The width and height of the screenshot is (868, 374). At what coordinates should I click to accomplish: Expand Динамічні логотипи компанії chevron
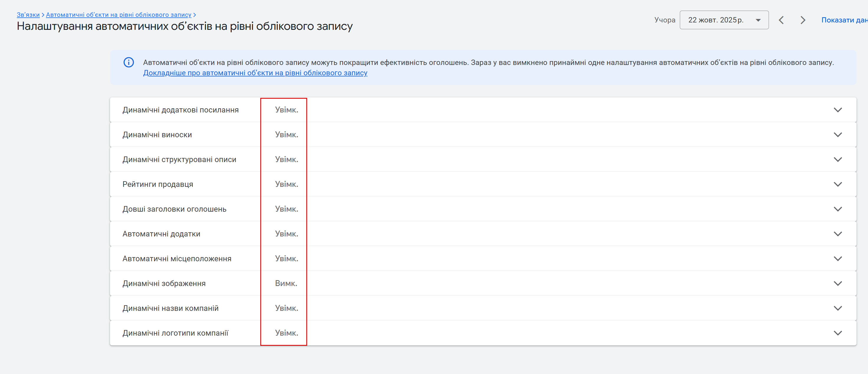point(837,333)
